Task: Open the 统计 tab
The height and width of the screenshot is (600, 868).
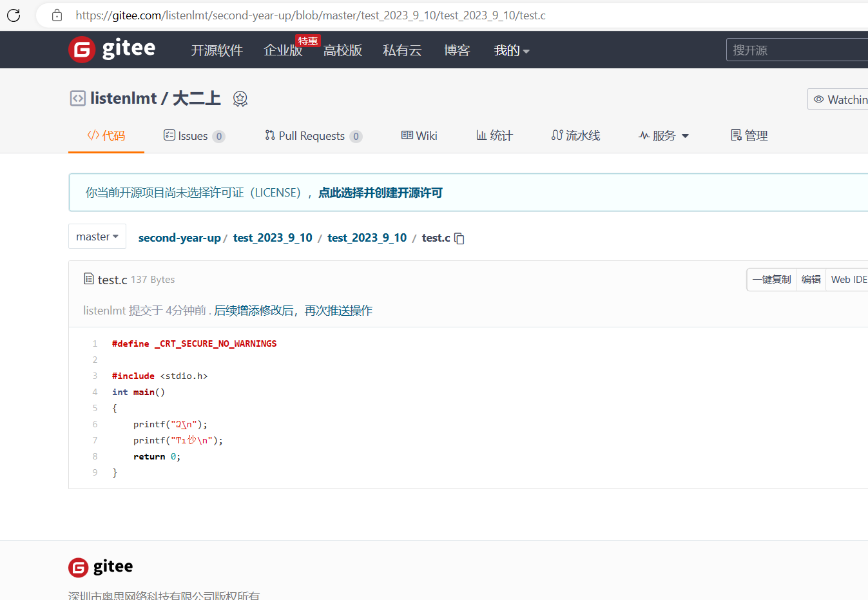Action: [x=494, y=135]
